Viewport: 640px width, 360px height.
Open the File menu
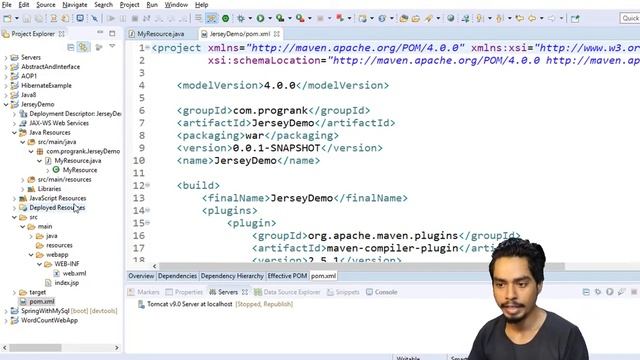click(x=7, y=5)
